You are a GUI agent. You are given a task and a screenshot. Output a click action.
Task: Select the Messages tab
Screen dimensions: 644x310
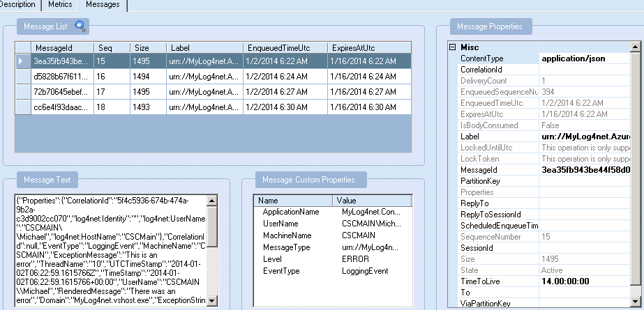pyautogui.click(x=103, y=4)
